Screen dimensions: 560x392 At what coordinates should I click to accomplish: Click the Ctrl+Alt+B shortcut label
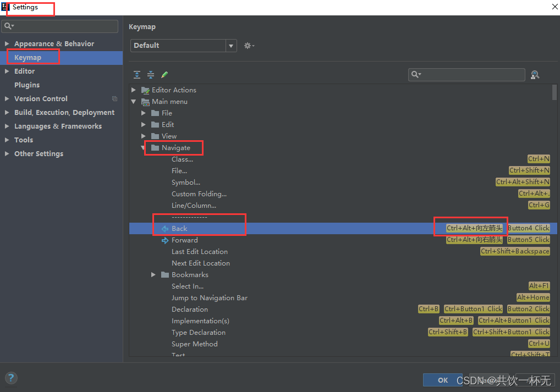pos(456,321)
